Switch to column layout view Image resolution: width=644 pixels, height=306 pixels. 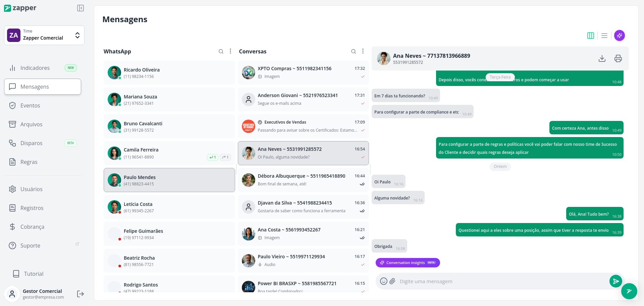(x=591, y=36)
